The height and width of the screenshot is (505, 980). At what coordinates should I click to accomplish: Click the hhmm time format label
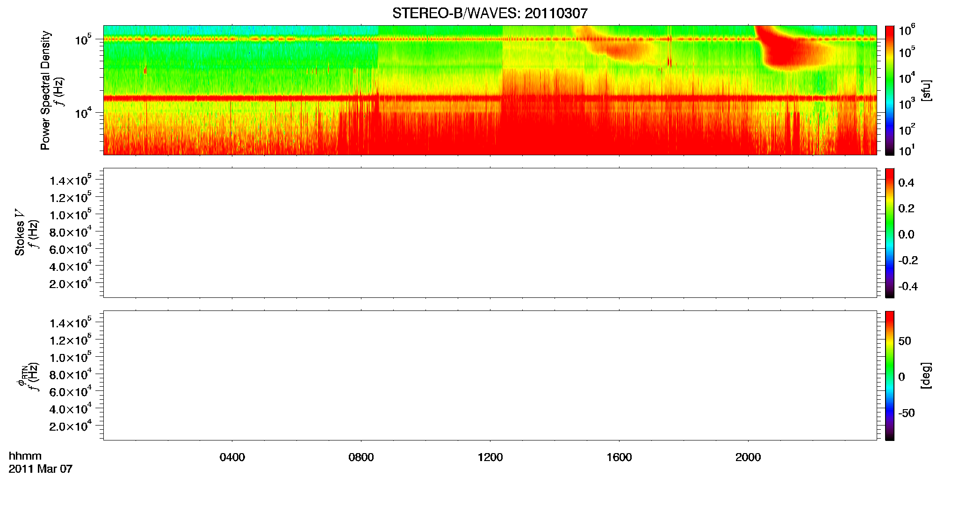[x=25, y=456]
